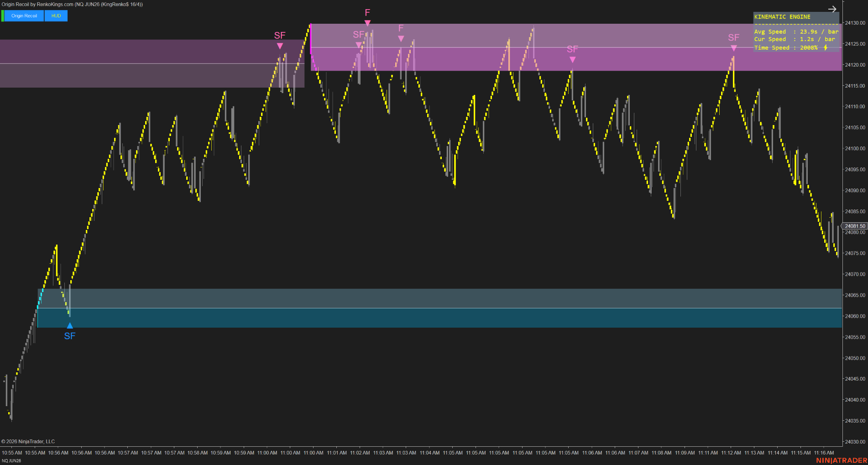Click the 2026 NinjaTrader LLC copyright text
The image size is (868, 465).
click(x=28, y=441)
